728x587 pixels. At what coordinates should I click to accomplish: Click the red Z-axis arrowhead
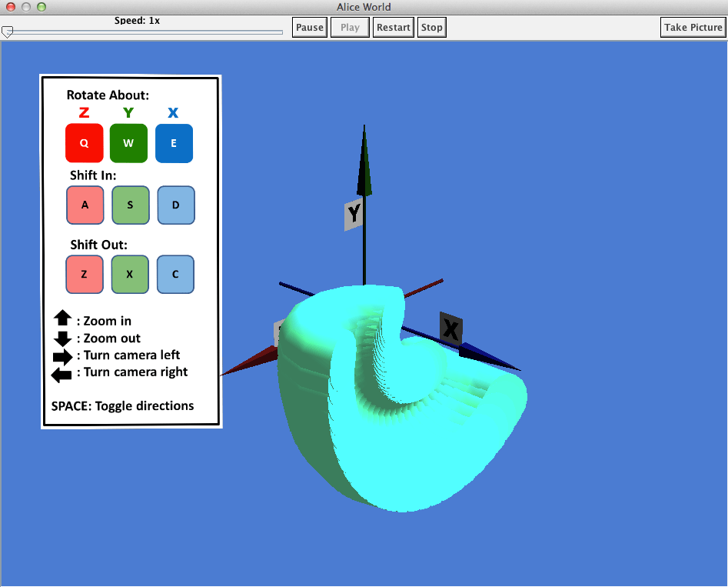248,362
